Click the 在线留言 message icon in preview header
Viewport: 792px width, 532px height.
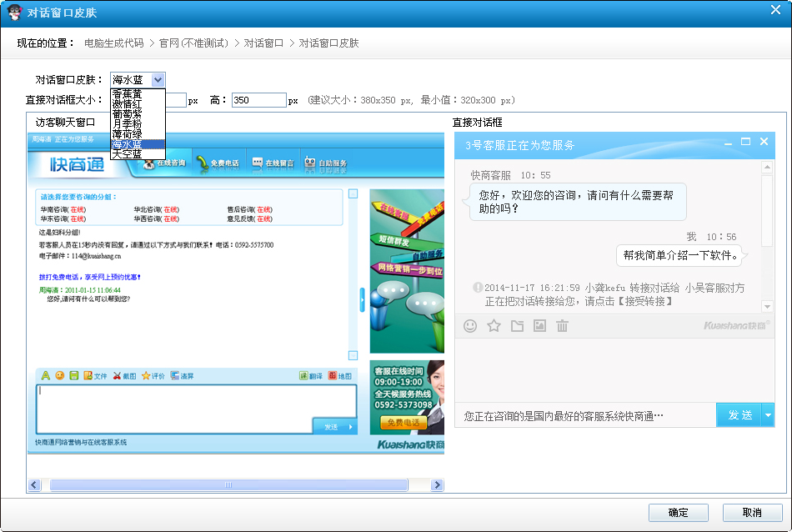[x=258, y=163]
